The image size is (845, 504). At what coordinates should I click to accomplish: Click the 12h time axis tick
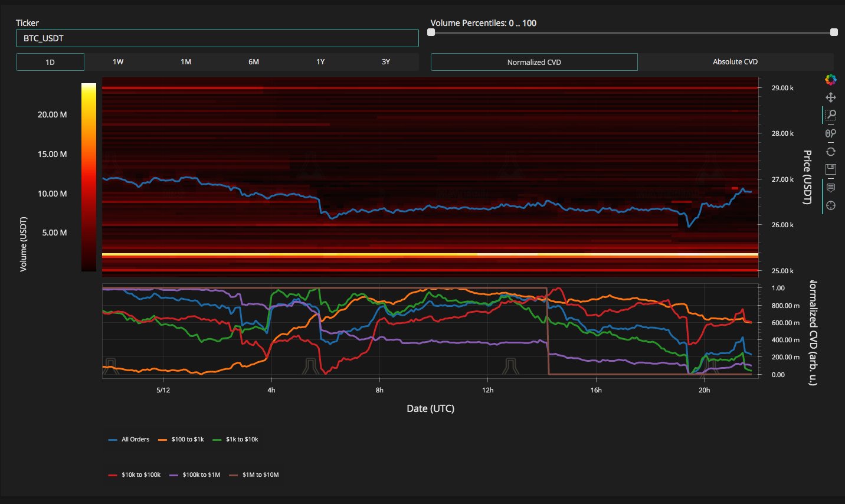(x=488, y=390)
